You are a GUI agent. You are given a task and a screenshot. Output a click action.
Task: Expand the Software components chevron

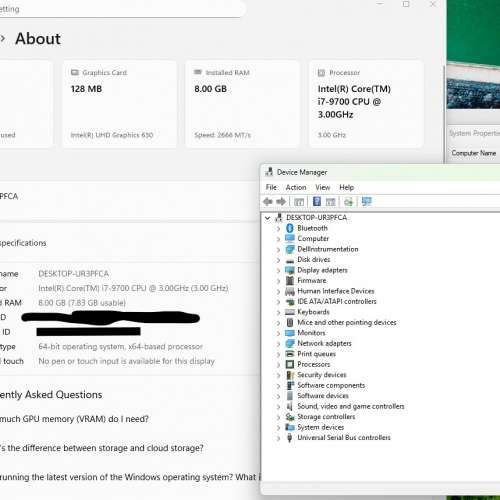279,386
